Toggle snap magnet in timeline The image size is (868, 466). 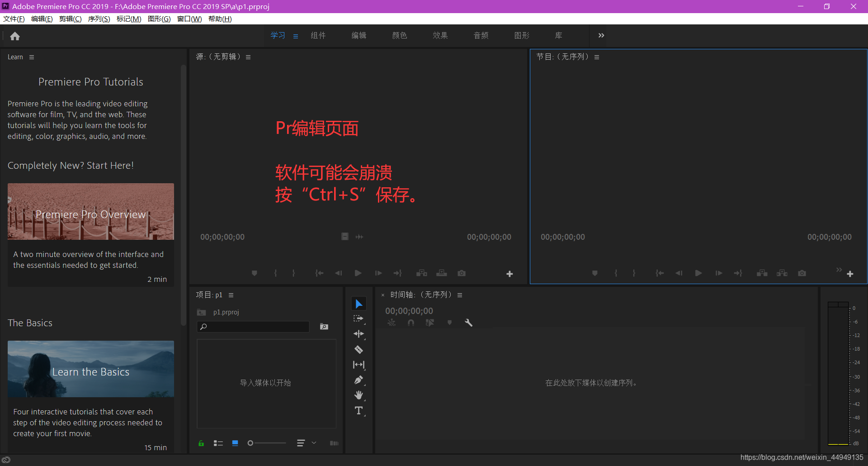(x=411, y=323)
